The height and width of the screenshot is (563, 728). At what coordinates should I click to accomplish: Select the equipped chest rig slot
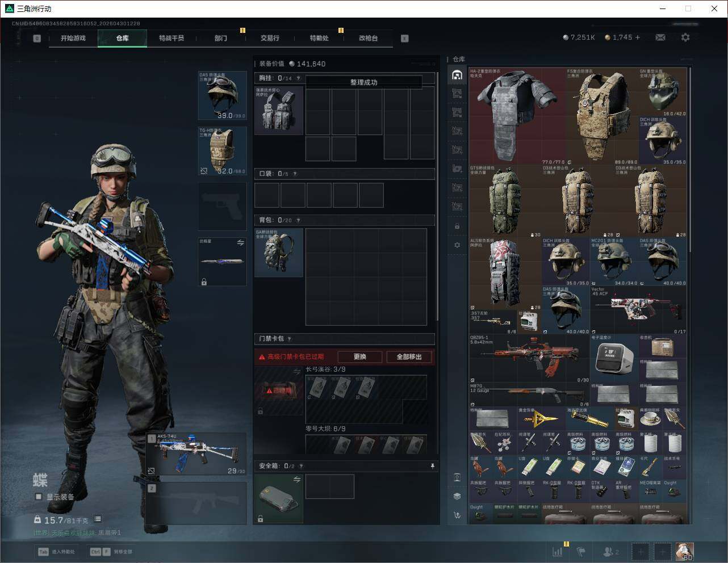tap(279, 110)
